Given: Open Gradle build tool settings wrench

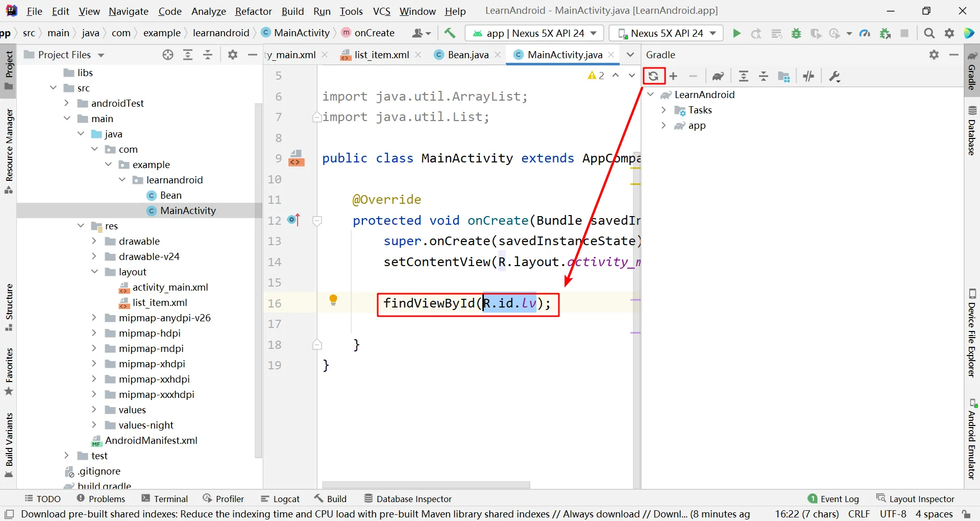Looking at the screenshot, I should (x=835, y=76).
